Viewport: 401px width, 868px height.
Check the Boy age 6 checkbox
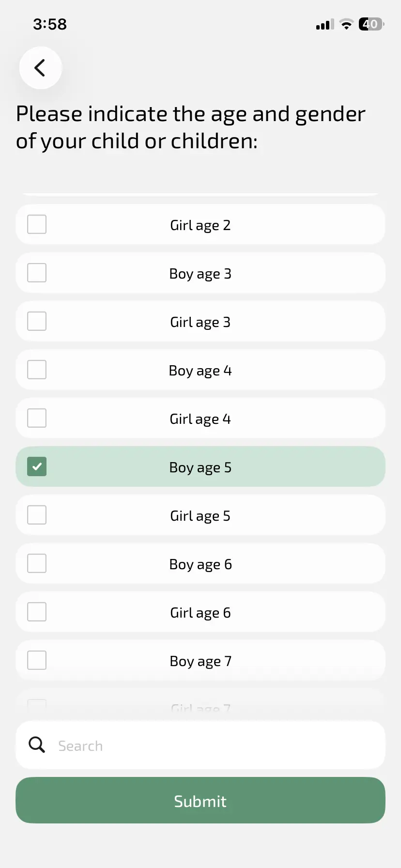tap(37, 563)
